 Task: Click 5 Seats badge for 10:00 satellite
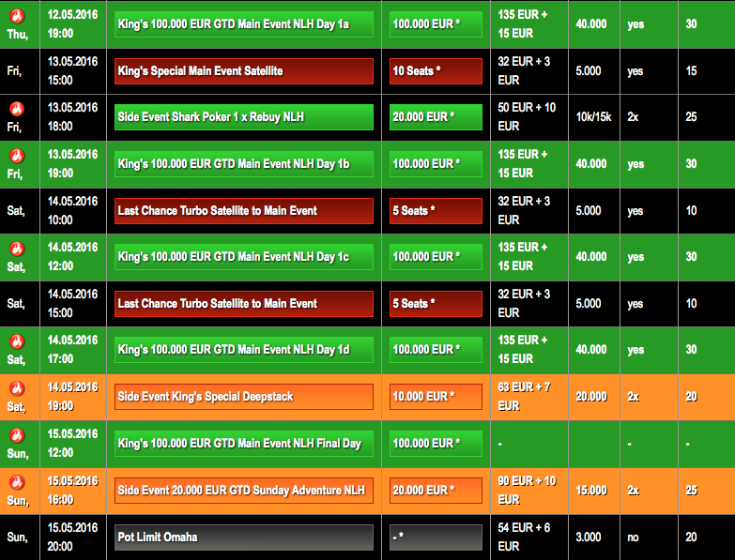point(436,211)
